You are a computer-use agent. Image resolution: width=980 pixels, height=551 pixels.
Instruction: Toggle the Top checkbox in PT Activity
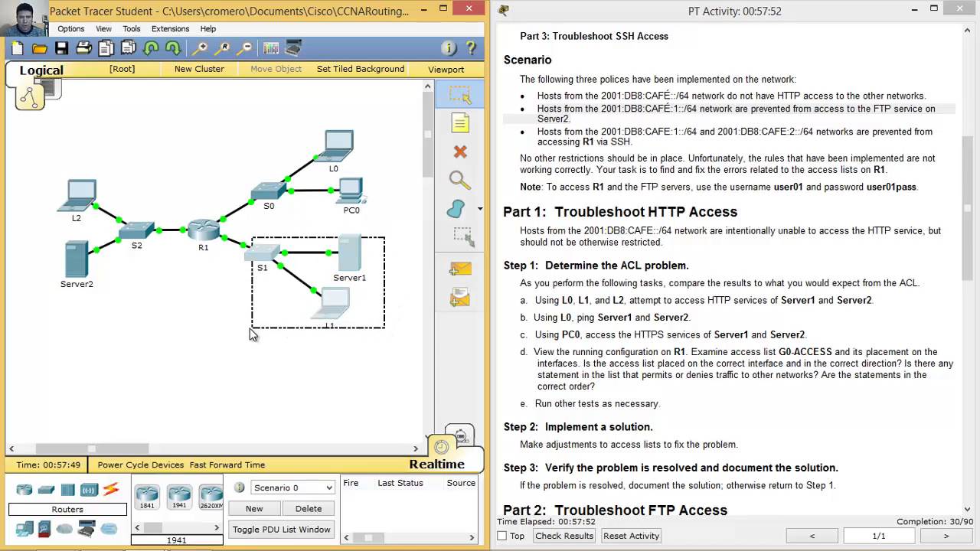point(502,536)
